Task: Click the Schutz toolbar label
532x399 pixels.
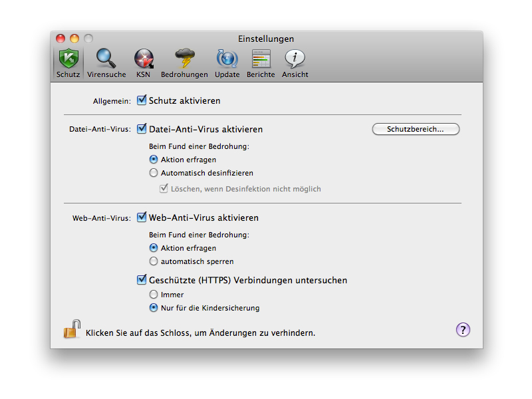Action: (x=68, y=74)
